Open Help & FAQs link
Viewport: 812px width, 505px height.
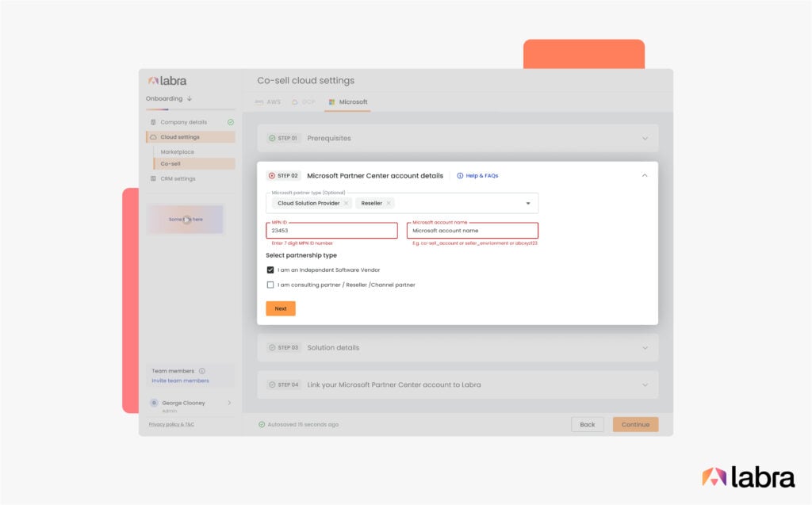pyautogui.click(x=481, y=175)
